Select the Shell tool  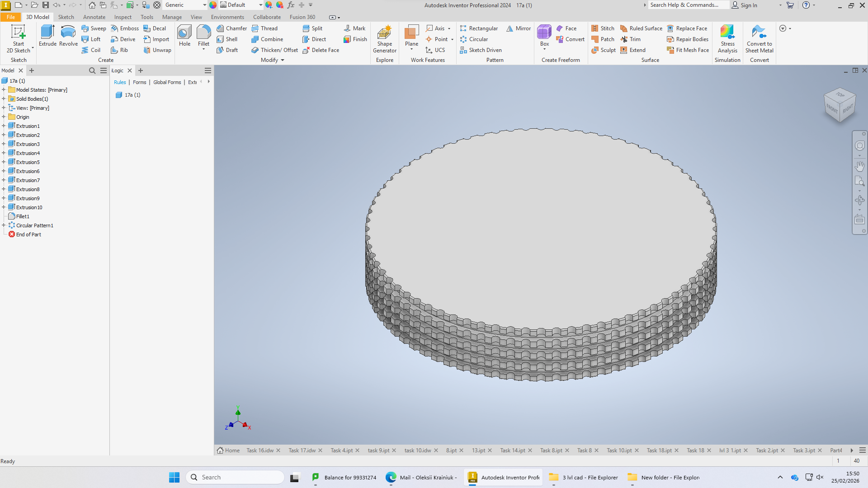(x=227, y=39)
